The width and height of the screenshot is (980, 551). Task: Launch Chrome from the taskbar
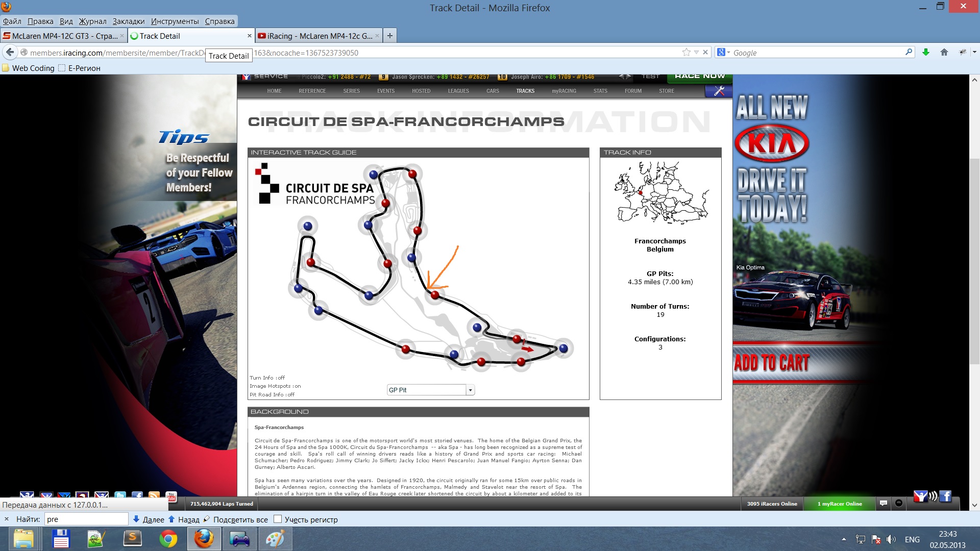168,539
